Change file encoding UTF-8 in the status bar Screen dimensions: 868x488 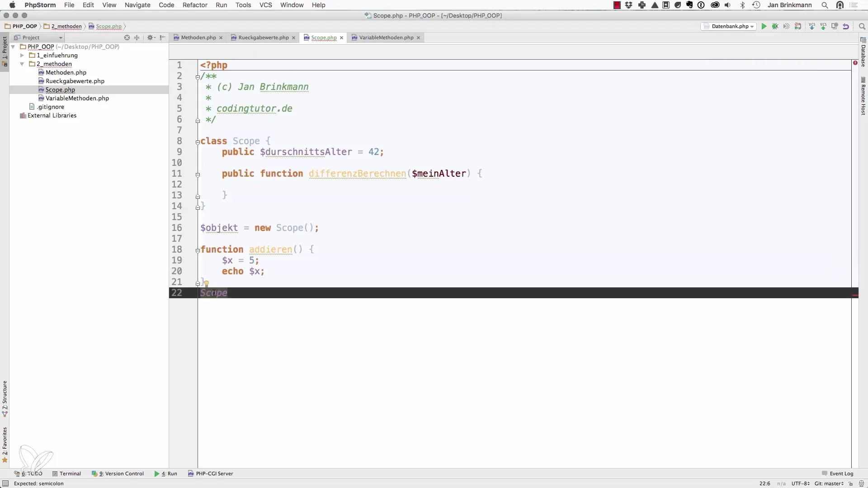pyautogui.click(x=800, y=483)
